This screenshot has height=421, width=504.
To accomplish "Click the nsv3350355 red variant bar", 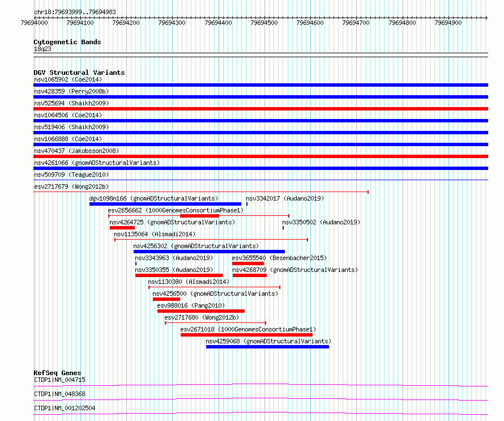I will [x=179, y=275].
